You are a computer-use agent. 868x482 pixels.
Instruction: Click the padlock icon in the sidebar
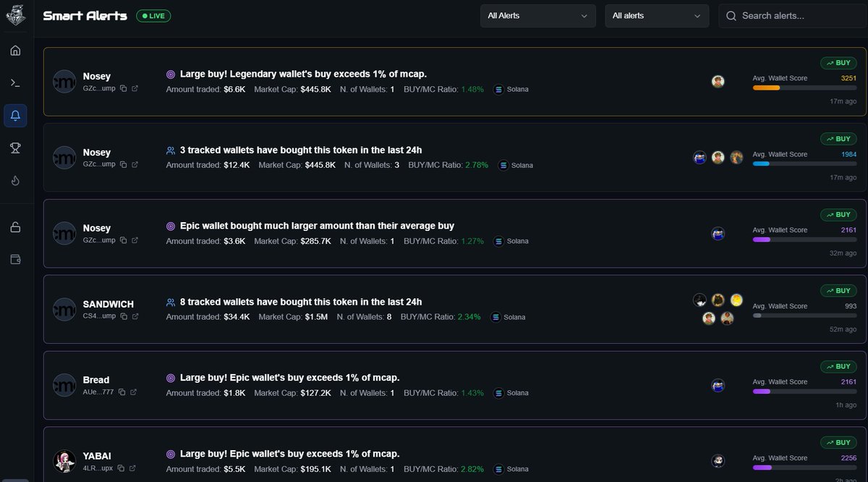[x=16, y=227]
